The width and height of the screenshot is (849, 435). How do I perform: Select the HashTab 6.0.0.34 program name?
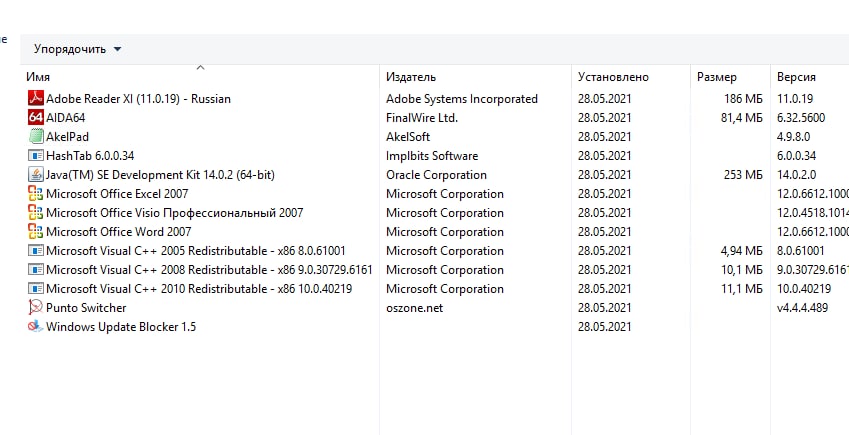point(90,155)
